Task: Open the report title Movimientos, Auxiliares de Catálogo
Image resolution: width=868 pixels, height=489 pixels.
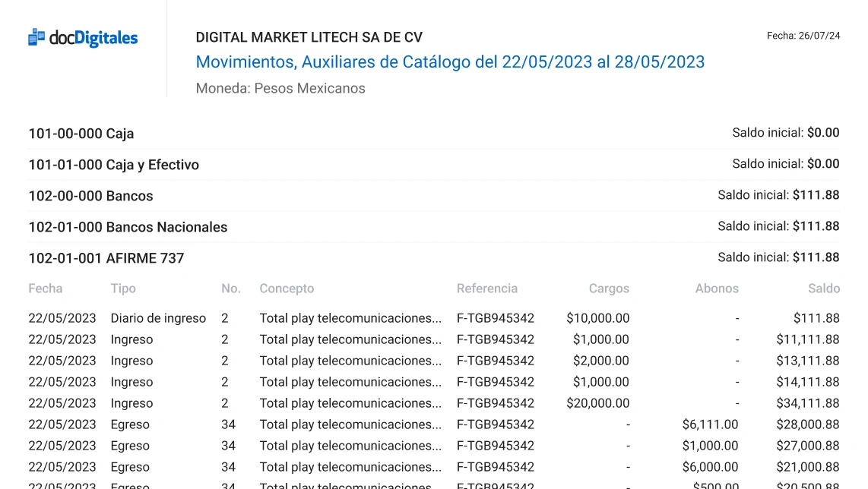Action: 450,62
